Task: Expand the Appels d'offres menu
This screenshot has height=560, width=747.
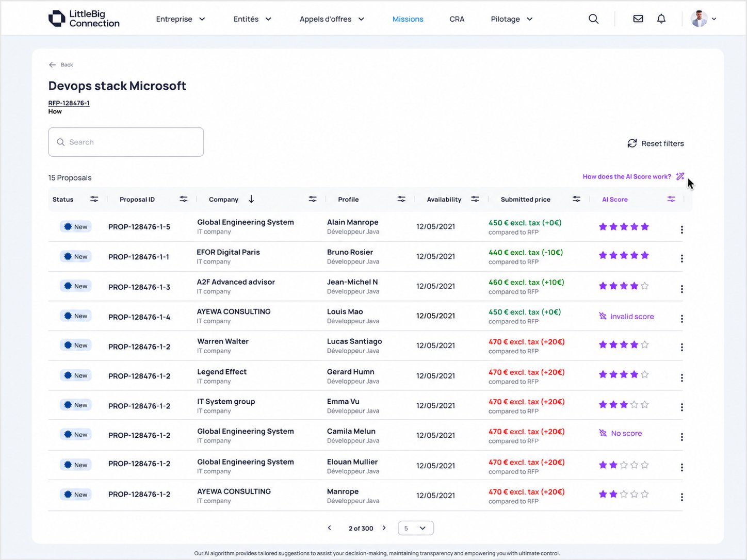Action: pyautogui.click(x=332, y=19)
